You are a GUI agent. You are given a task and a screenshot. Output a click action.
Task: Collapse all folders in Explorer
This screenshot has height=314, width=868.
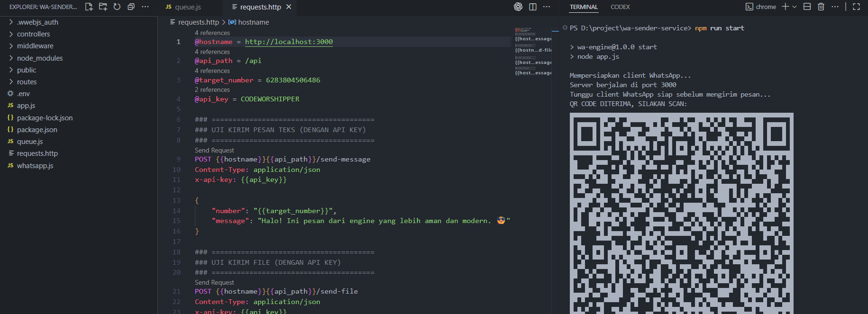(x=131, y=7)
